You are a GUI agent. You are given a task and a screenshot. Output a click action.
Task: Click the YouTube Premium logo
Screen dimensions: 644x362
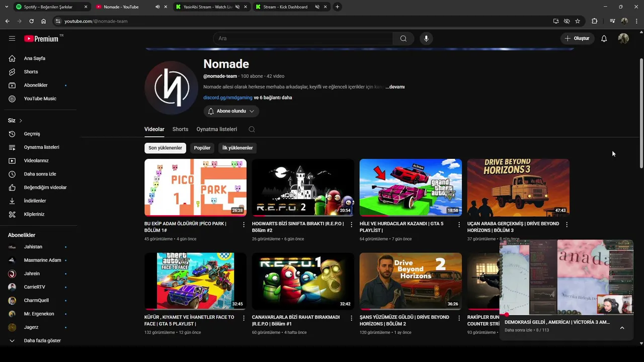point(41,39)
